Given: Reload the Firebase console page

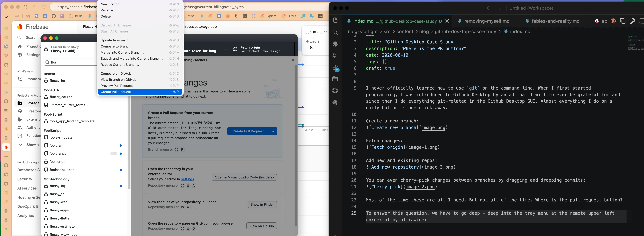Looking at the screenshot, I should (x=44, y=7).
